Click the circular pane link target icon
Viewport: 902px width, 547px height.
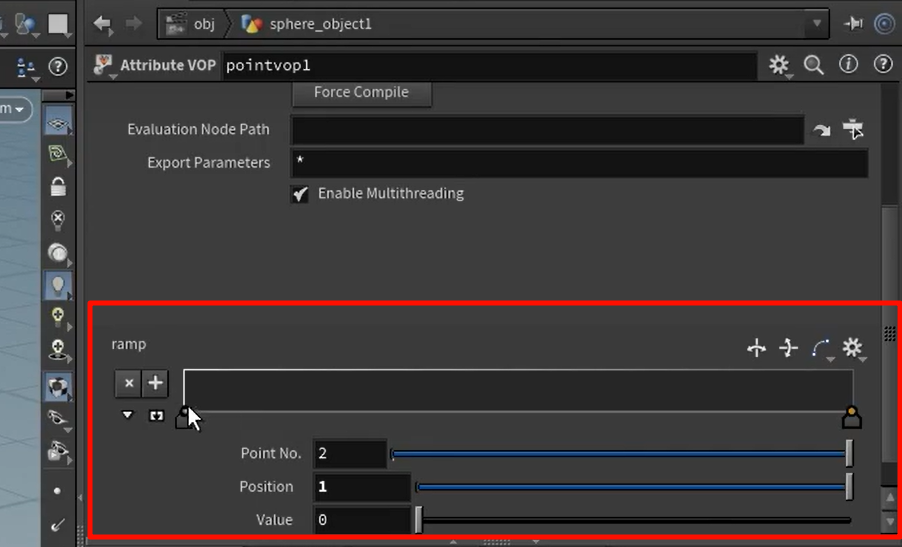pyautogui.click(x=884, y=24)
